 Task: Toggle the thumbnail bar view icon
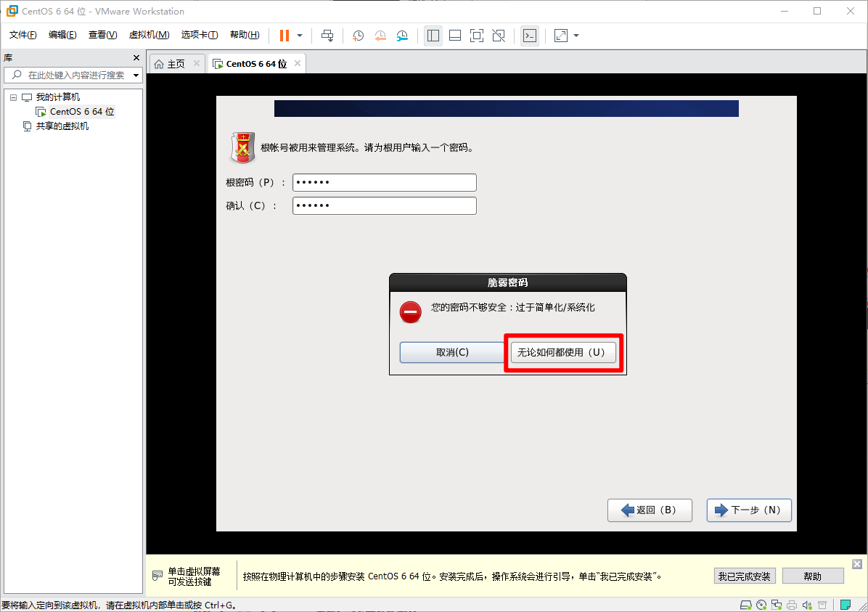pyautogui.click(x=455, y=36)
